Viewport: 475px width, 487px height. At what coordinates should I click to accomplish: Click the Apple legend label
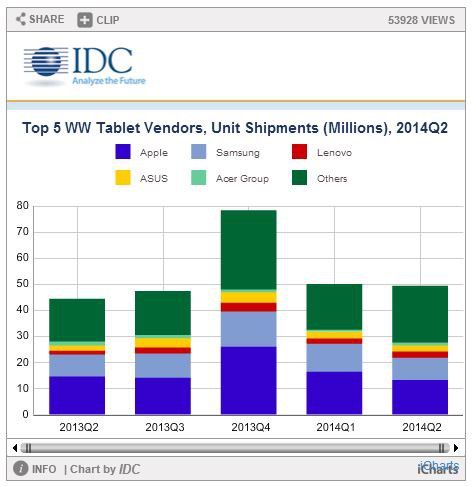point(154,153)
